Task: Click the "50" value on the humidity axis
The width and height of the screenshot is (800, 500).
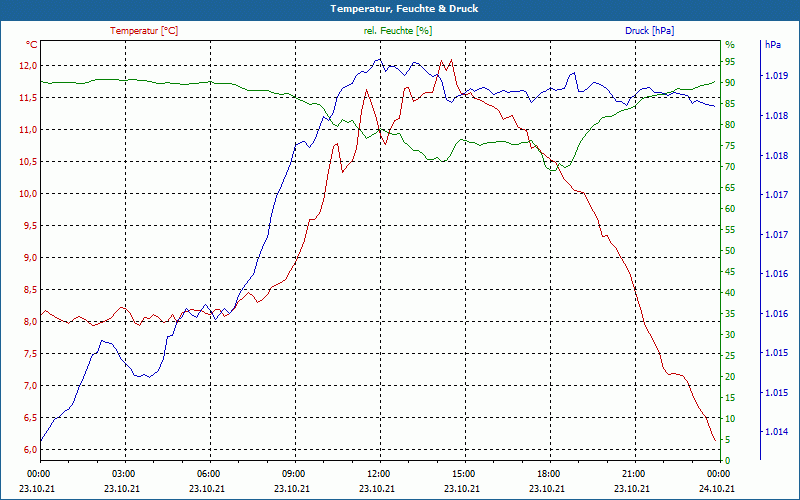Action: pos(730,251)
